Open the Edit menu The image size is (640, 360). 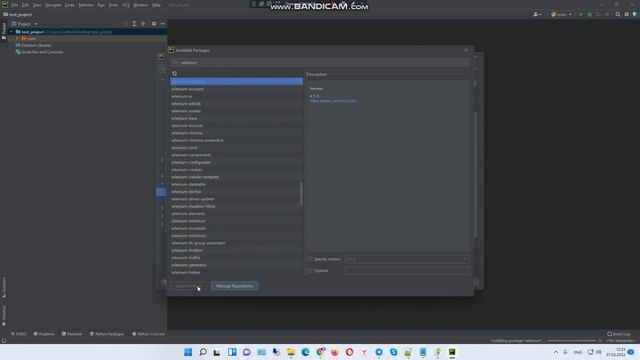(25, 5)
